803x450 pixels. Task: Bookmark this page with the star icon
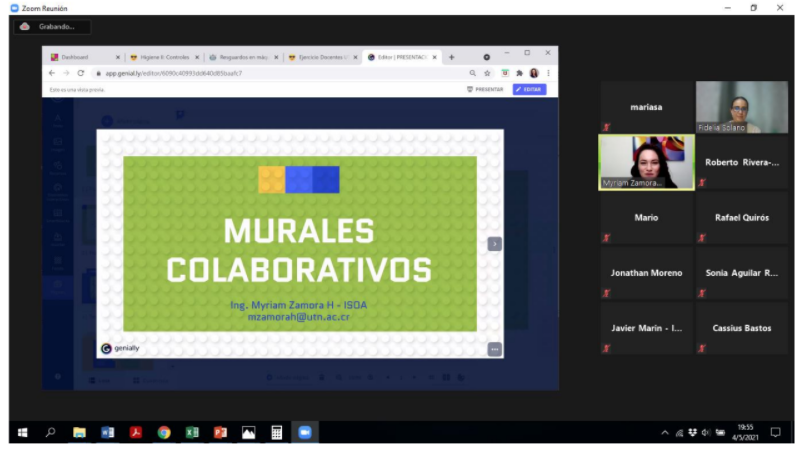488,73
